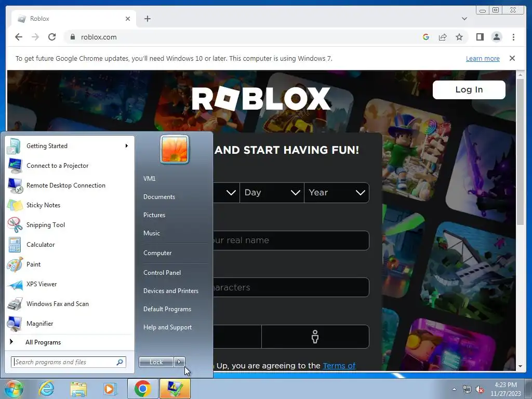Launch Magnifier
Viewport: 532px width, 399px height.
tap(70, 323)
